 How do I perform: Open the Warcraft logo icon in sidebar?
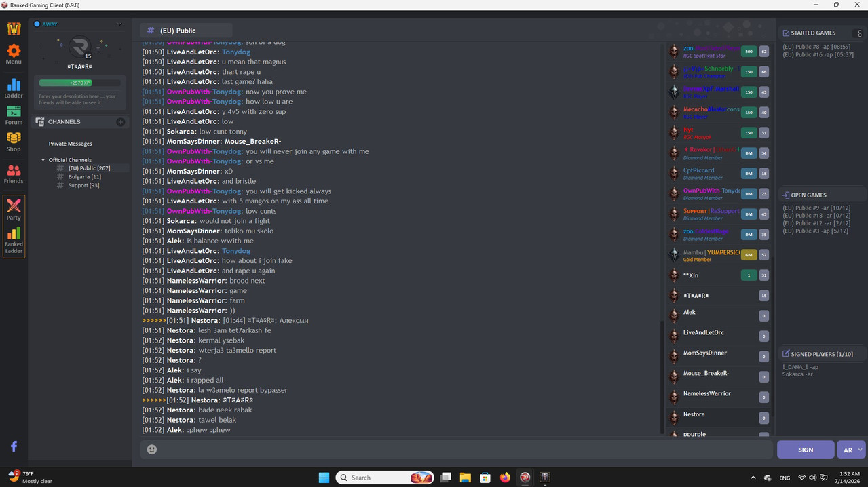click(x=14, y=28)
